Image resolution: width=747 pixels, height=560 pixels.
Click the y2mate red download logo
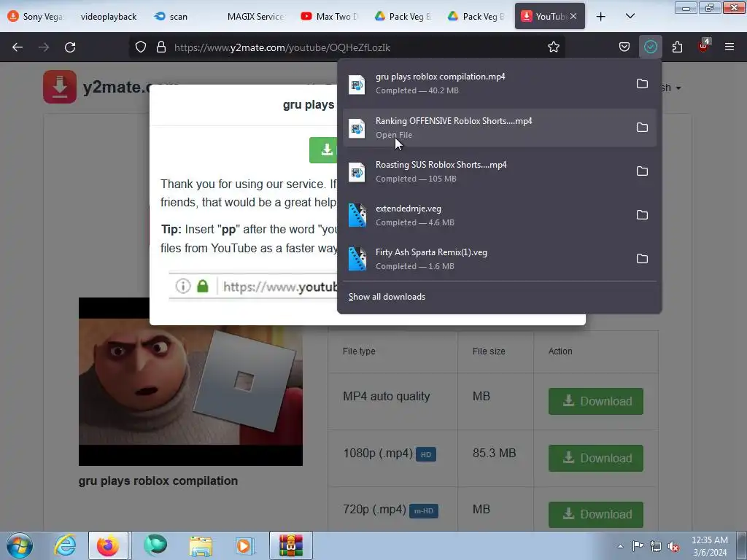pos(60,87)
